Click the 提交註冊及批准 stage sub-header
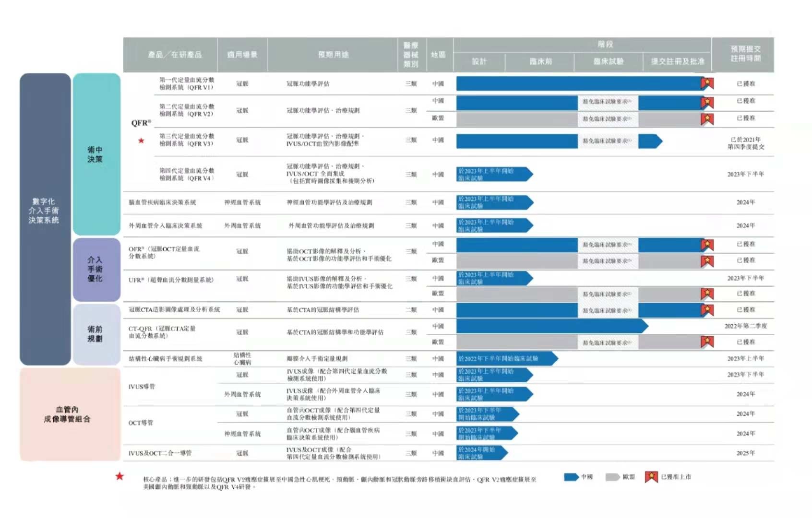Image resolution: width=812 pixels, height=518 pixels. pyautogui.click(x=678, y=61)
